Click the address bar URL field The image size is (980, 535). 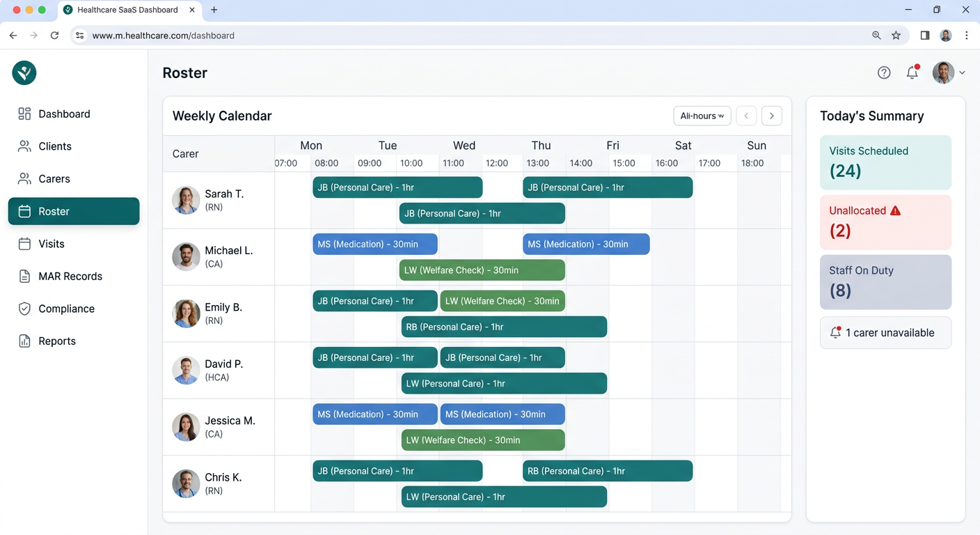pos(489,36)
